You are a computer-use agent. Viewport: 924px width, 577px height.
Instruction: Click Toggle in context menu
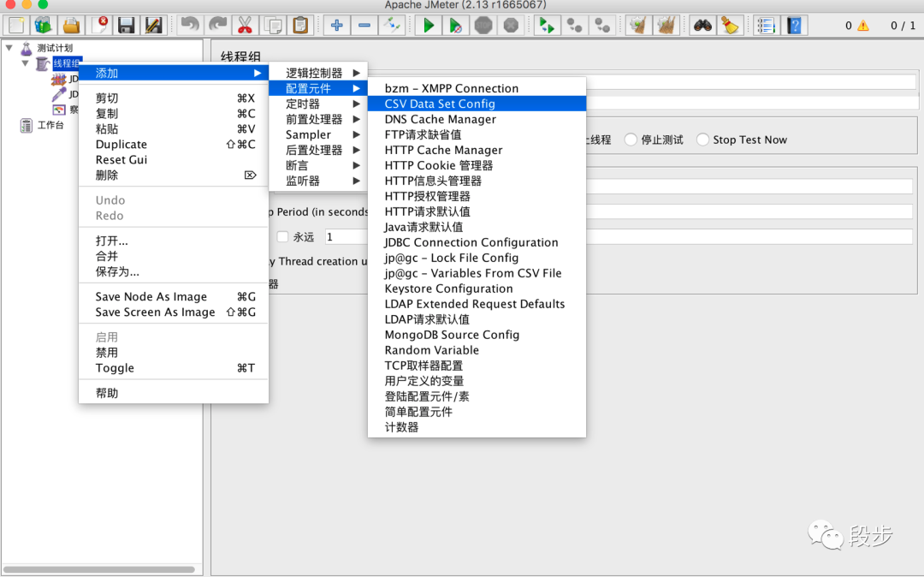pos(174,368)
